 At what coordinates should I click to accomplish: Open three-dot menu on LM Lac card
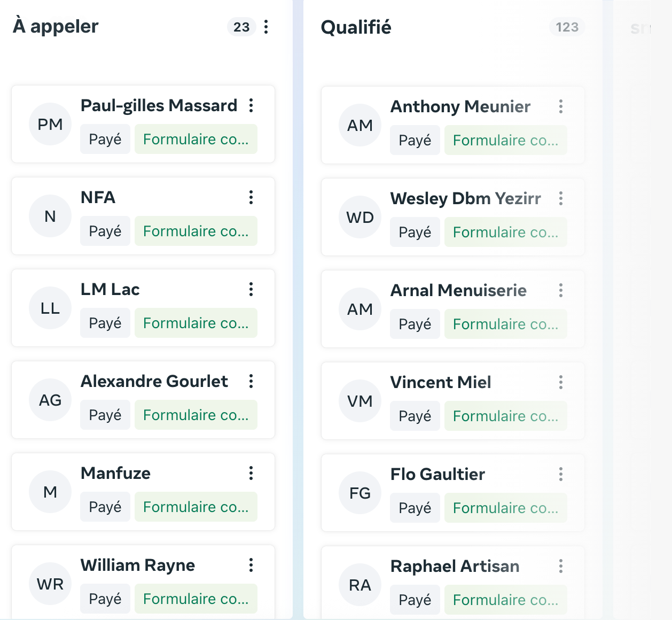coord(251,289)
